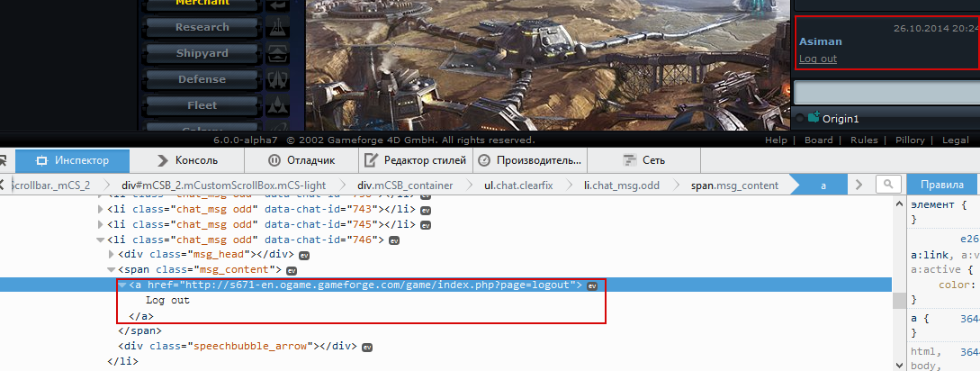
Task: Collapse the span msg_content node
Action: coord(112,269)
